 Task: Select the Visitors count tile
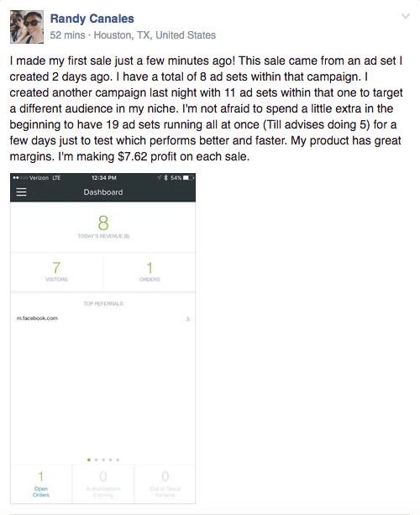coord(57,271)
